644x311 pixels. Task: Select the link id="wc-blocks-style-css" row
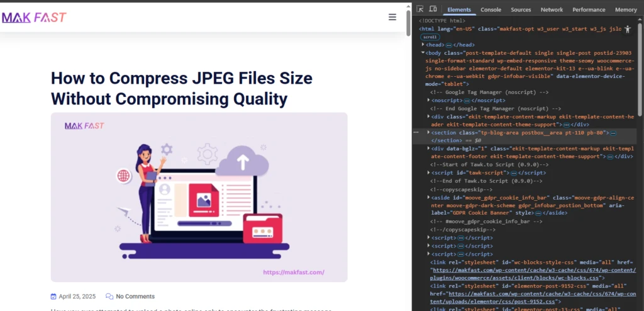(533, 270)
